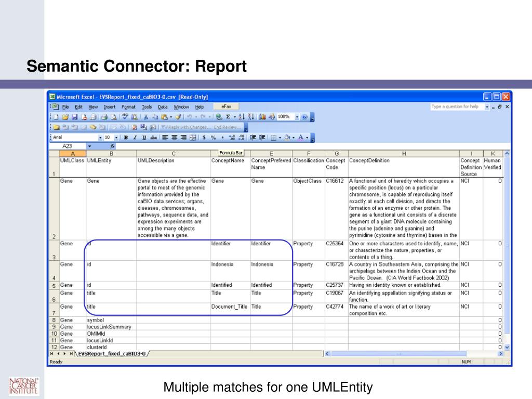Expand AutoSum functions arrow

point(234,117)
